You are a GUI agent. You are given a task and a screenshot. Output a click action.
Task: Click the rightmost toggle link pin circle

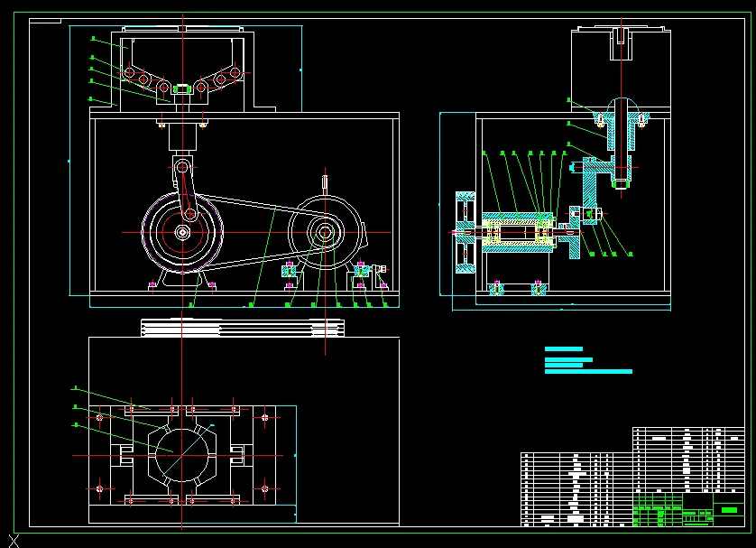[235, 73]
